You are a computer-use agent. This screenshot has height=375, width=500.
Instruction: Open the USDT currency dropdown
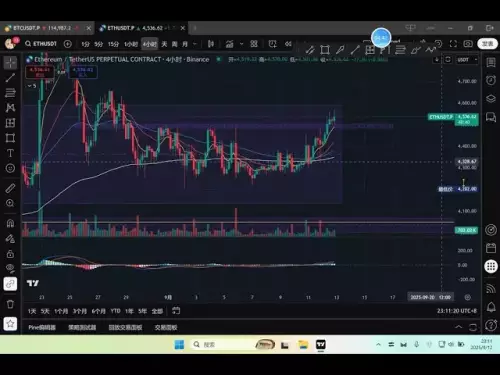467,60
